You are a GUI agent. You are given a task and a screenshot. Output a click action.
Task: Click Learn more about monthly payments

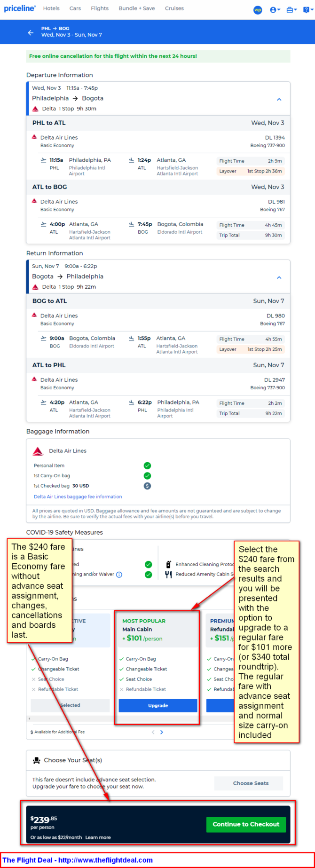[98, 837]
